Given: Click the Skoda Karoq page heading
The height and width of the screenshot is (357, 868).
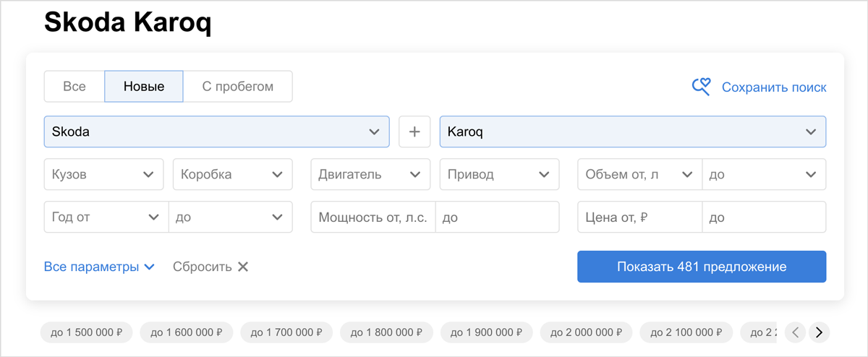Looking at the screenshot, I should tap(128, 23).
